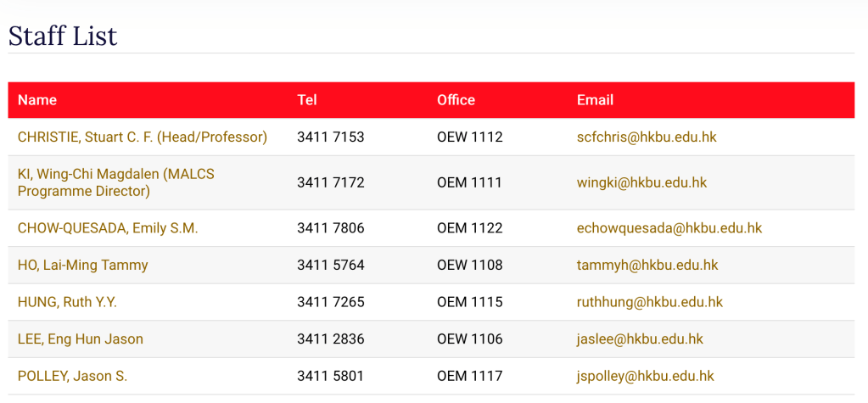Email scfchris@hkbu.edu.hk address link
This screenshot has width=868, height=403.
647,137
